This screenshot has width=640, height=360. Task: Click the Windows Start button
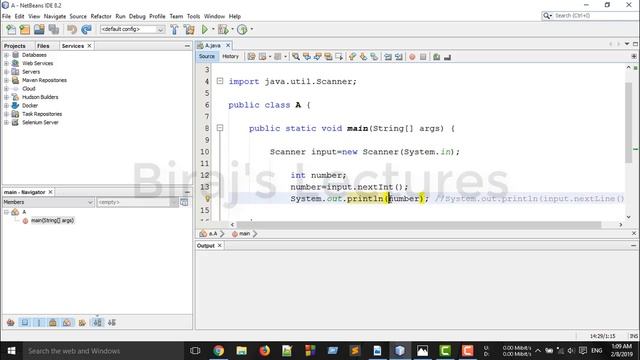coord(11,351)
